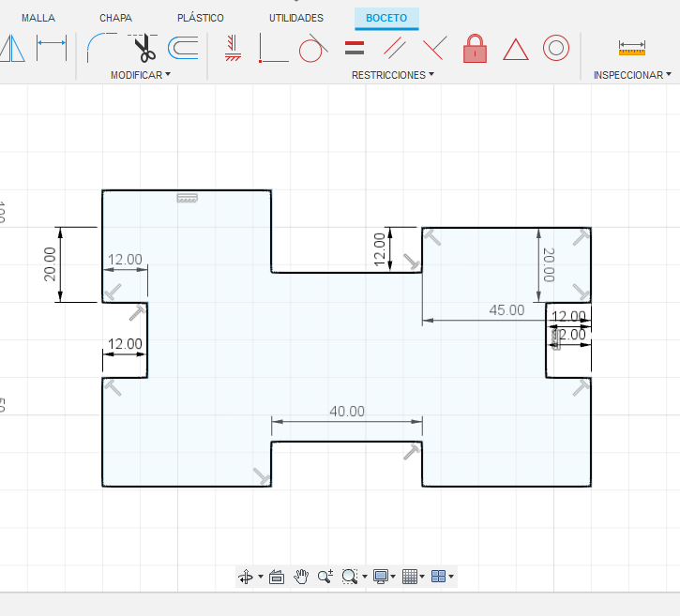Switch to the BOCETO tab
The width and height of the screenshot is (680, 616).
tap(386, 18)
